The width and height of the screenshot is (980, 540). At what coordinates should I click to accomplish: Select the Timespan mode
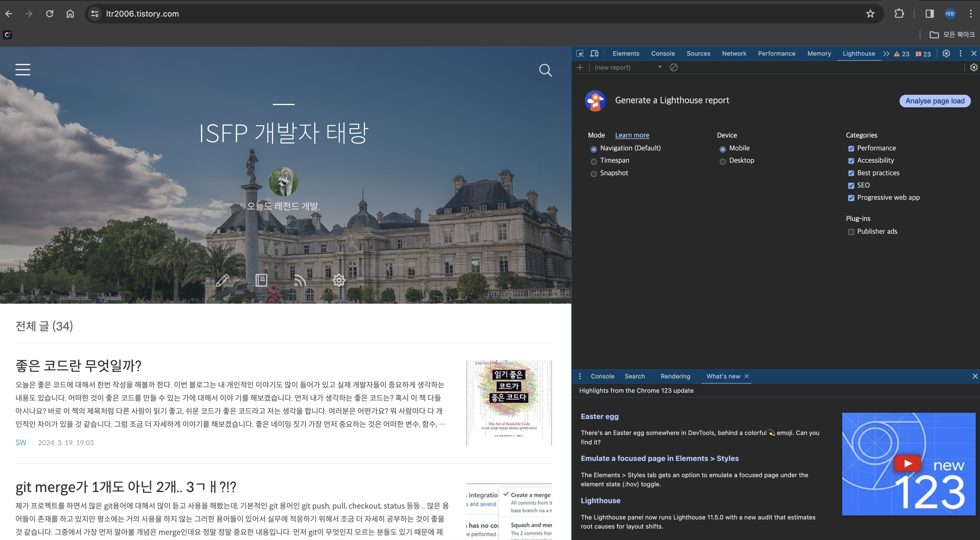point(594,161)
